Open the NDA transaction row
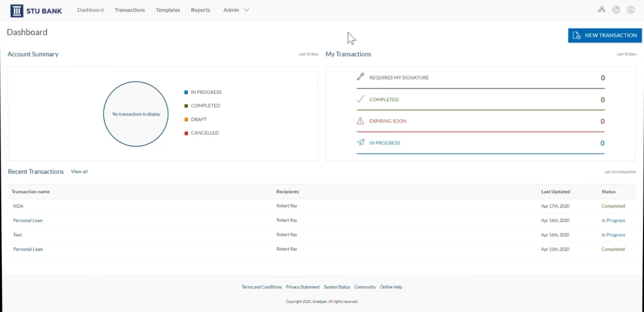 point(18,206)
